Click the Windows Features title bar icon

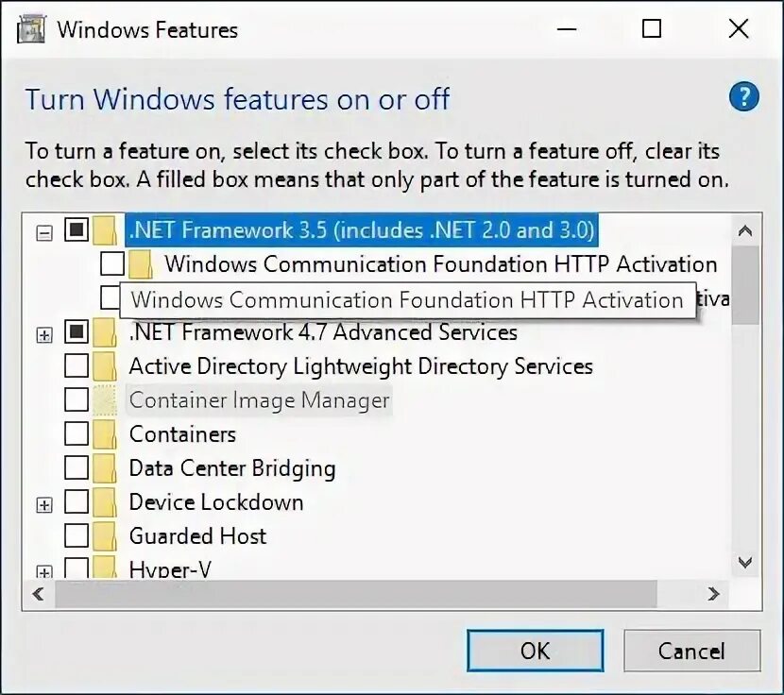31,29
